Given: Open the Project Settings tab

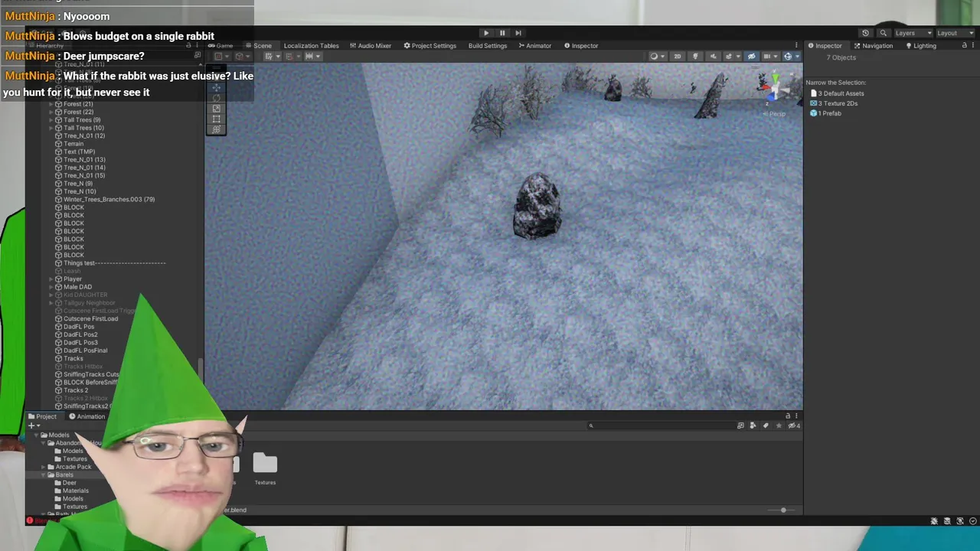Looking at the screenshot, I should (x=430, y=46).
